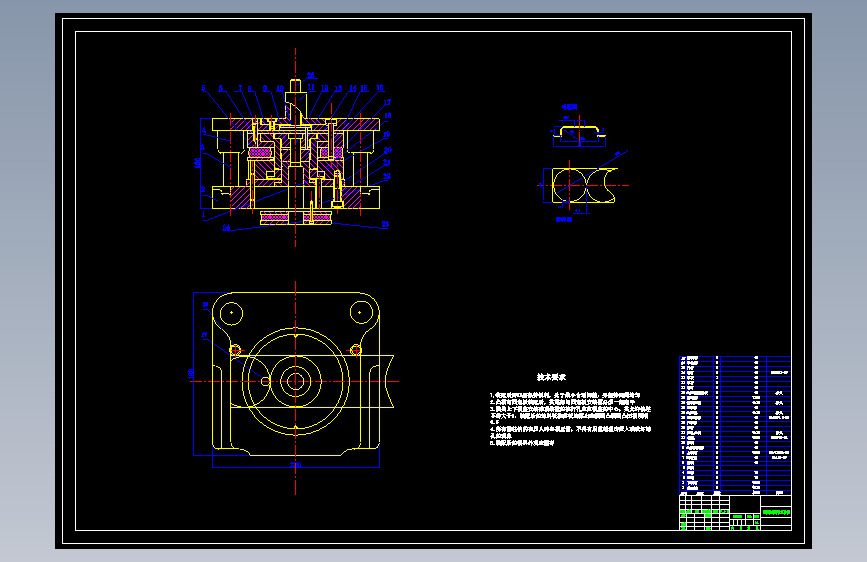
Task: Select the 280 width dimension in plan view
Action: [x=296, y=465]
